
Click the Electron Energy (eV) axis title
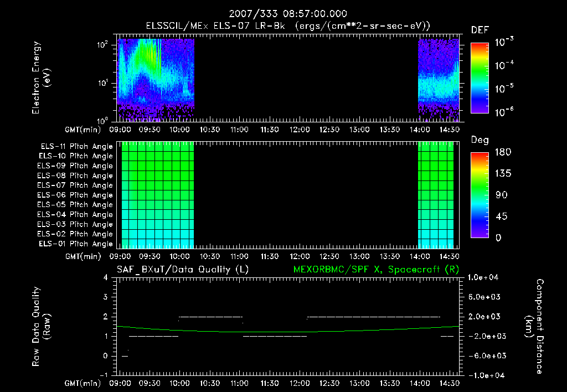pos(41,78)
